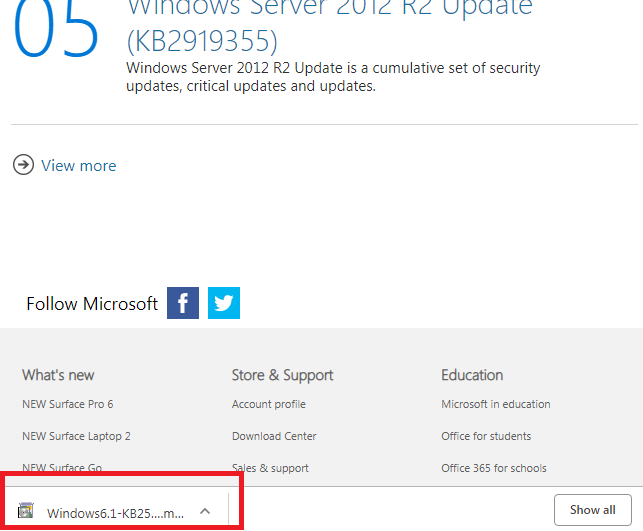Click the downloaded update file icon

(25, 510)
